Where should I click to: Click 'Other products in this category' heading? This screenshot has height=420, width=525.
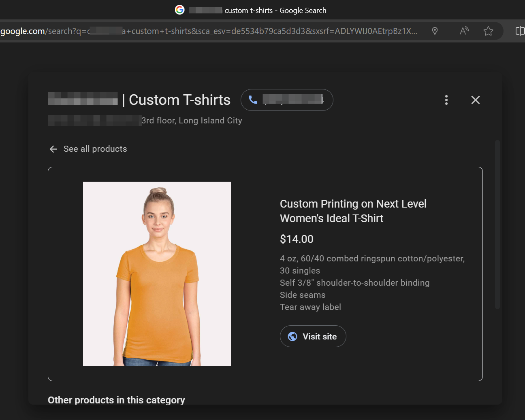click(x=116, y=400)
